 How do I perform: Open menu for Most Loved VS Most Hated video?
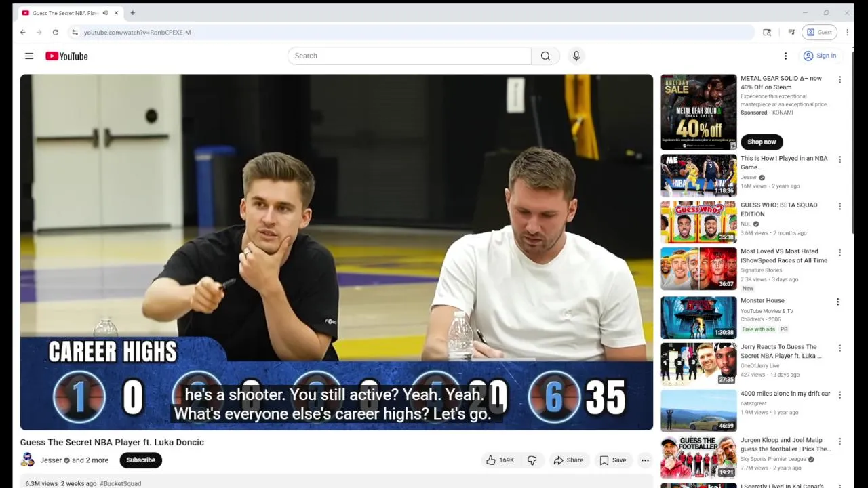point(840,253)
